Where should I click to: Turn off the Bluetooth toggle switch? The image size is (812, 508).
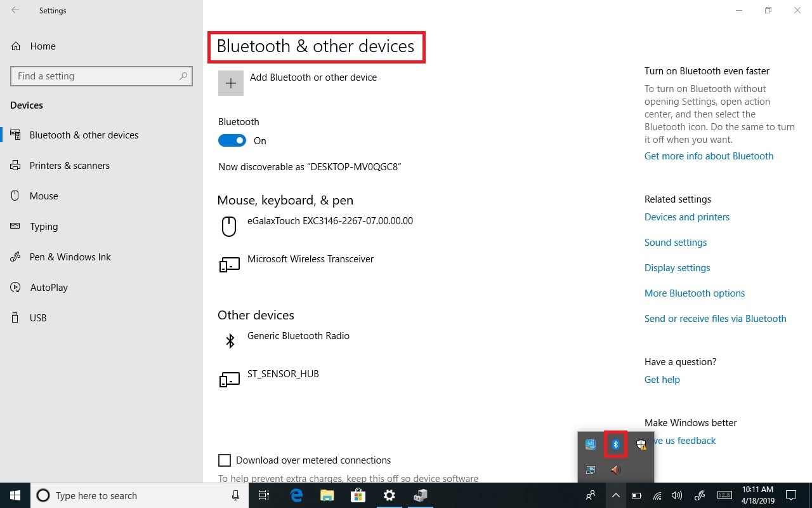pyautogui.click(x=232, y=140)
